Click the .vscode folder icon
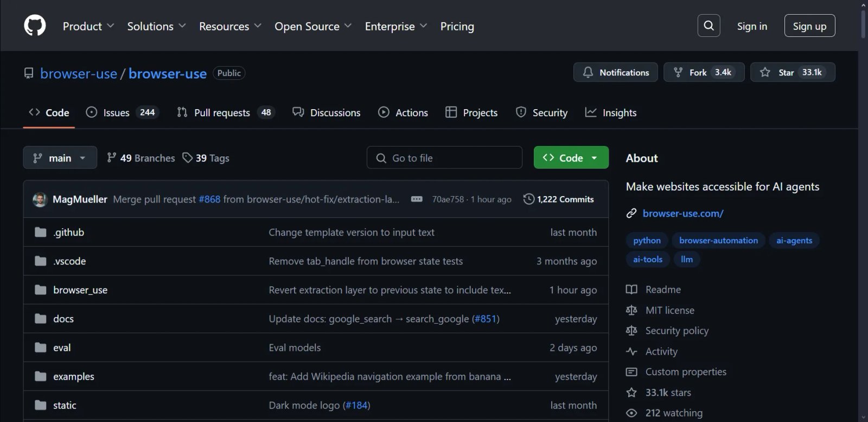Screen dimensions: 868x422 click(x=41, y=261)
